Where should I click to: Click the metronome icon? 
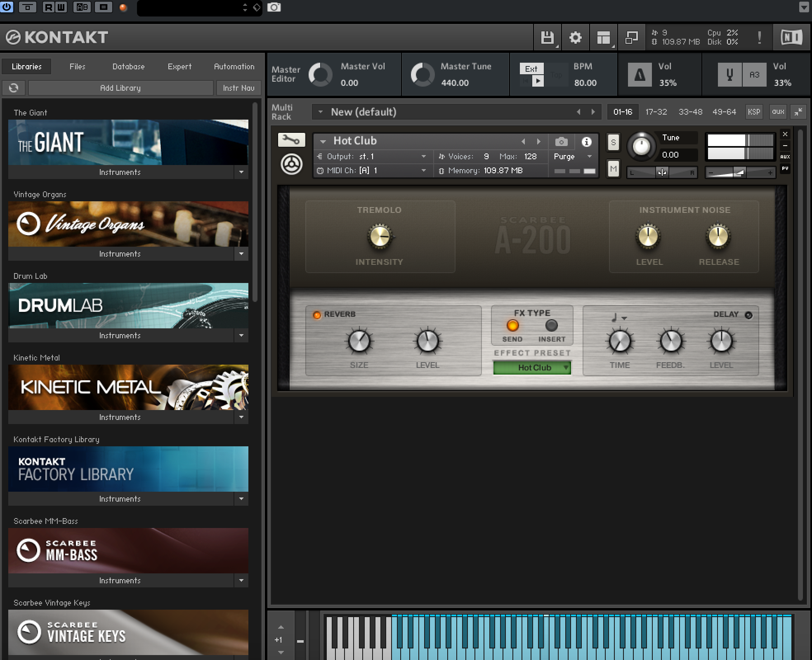[640, 75]
